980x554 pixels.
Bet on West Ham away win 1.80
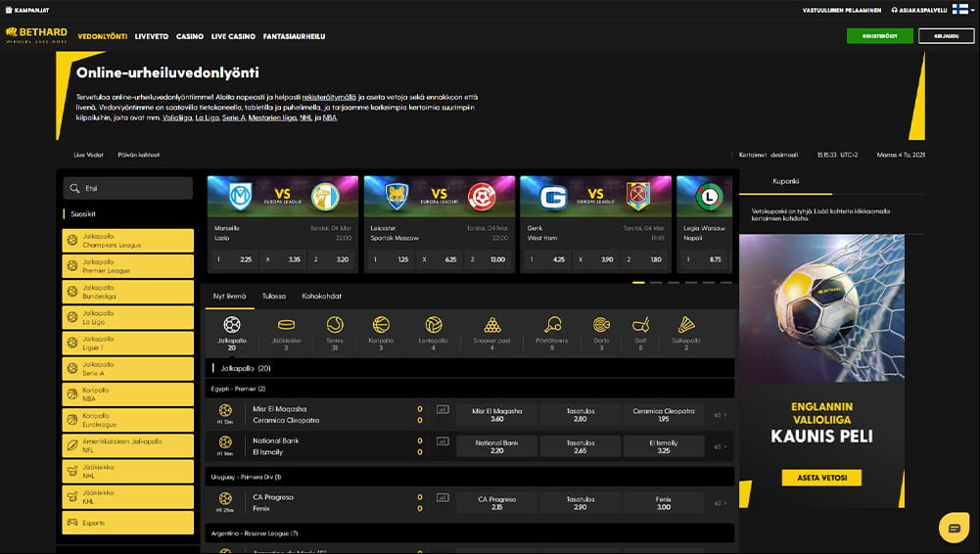point(644,259)
